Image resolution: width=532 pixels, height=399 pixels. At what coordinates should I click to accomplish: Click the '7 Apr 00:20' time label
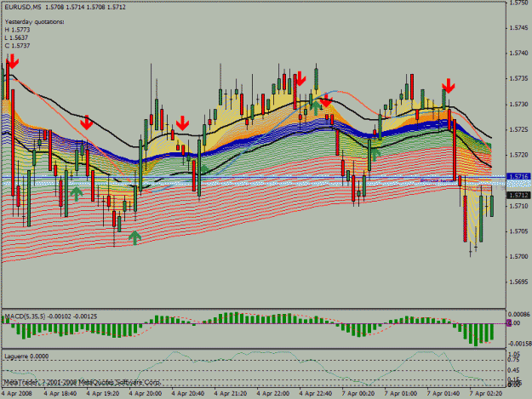coord(358,394)
